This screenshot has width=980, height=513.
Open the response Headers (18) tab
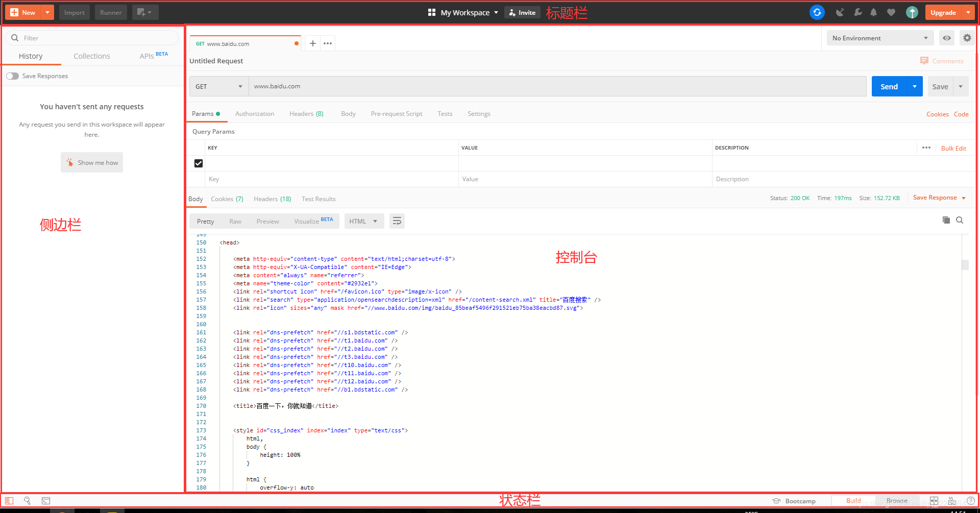click(x=273, y=199)
